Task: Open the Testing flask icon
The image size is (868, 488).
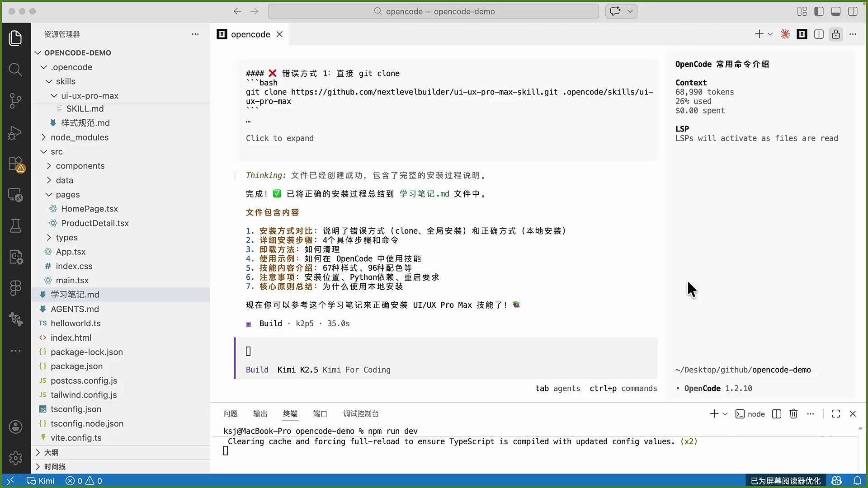Action: (15, 225)
